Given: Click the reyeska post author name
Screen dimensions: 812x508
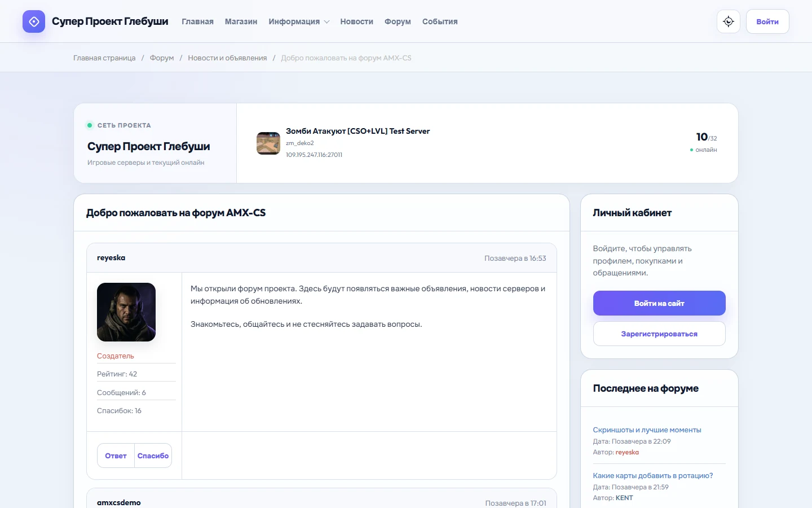Looking at the screenshot, I should coord(111,257).
